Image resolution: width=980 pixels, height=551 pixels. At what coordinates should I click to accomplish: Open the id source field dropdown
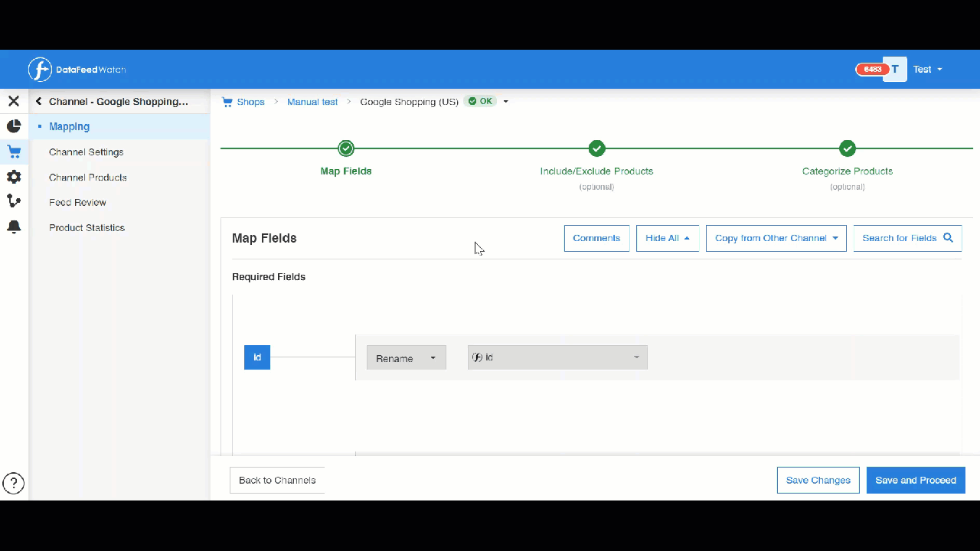point(557,357)
